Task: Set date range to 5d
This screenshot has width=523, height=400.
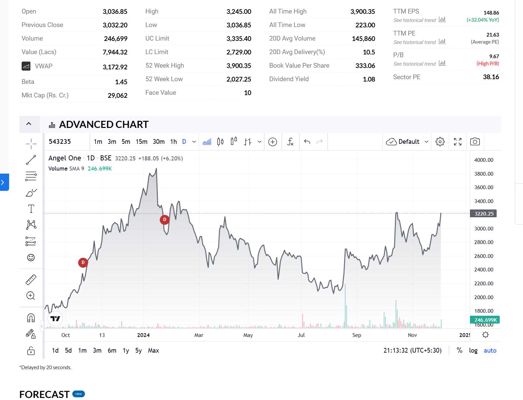Action: [x=68, y=351]
